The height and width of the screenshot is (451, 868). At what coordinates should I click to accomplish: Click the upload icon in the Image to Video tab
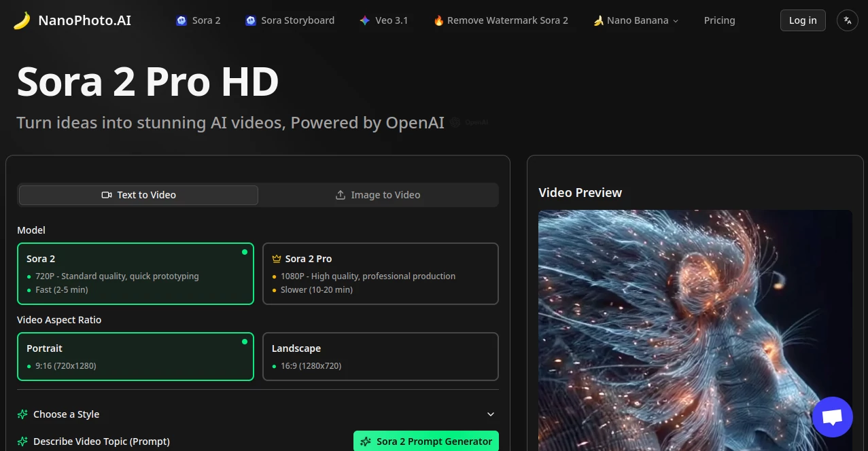pyautogui.click(x=340, y=195)
